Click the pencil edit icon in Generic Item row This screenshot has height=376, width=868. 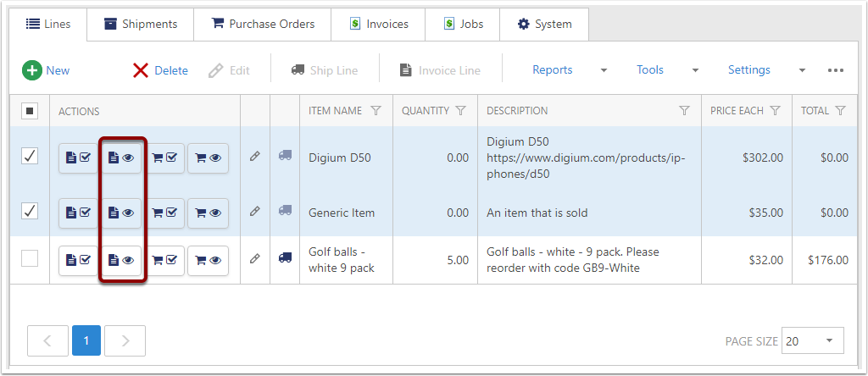254,211
